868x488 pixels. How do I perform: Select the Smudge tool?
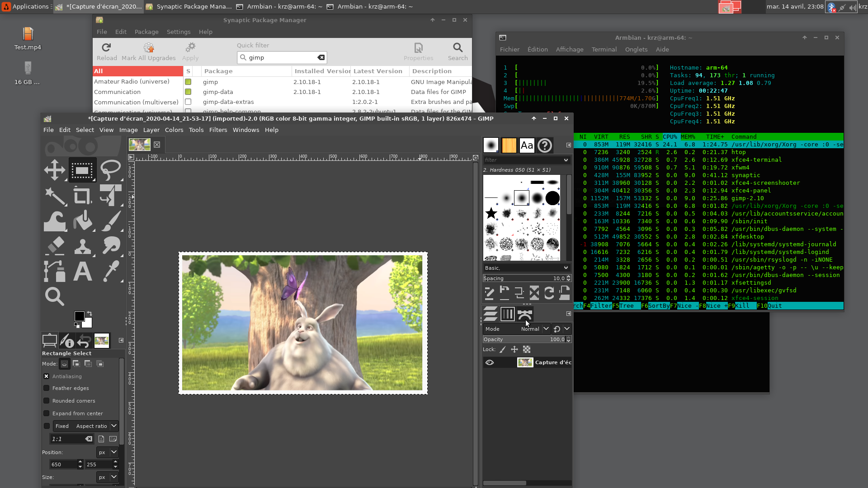[110, 246]
